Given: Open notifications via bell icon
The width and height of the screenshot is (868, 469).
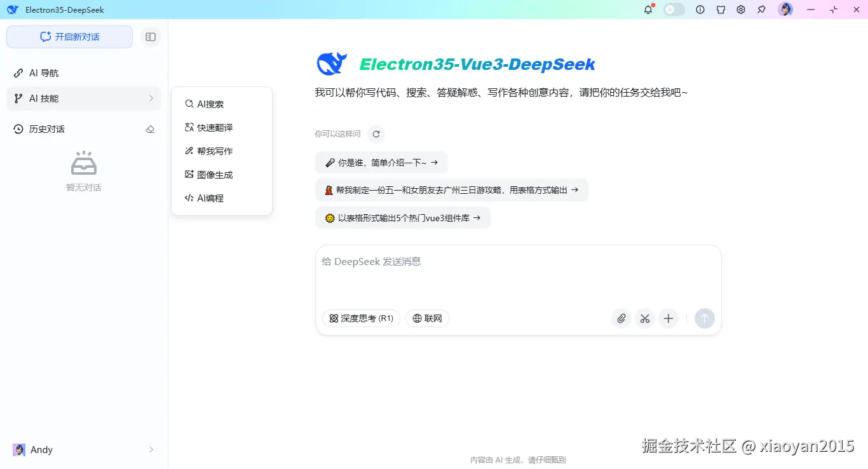Looking at the screenshot, I should click(x=648, y=10).
